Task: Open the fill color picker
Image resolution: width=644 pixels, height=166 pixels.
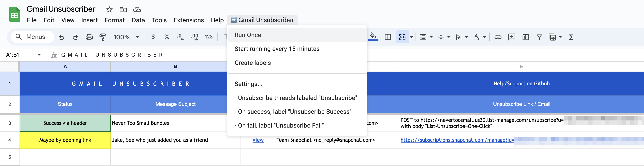Action: (373, 37)
